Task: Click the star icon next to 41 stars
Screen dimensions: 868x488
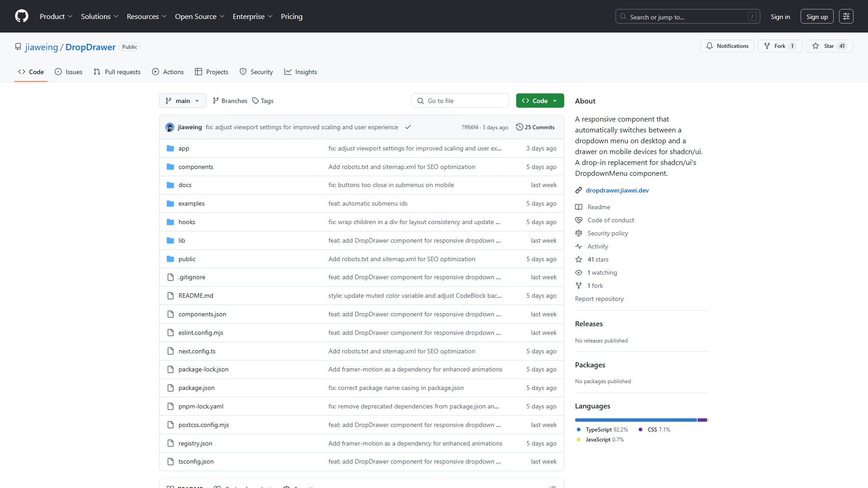Action: (x=579, y=259)
